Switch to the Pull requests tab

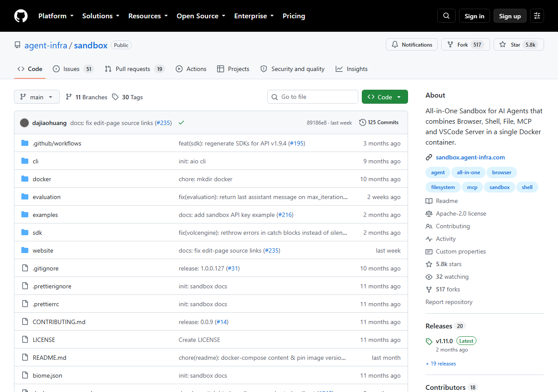tap(135, 69)
